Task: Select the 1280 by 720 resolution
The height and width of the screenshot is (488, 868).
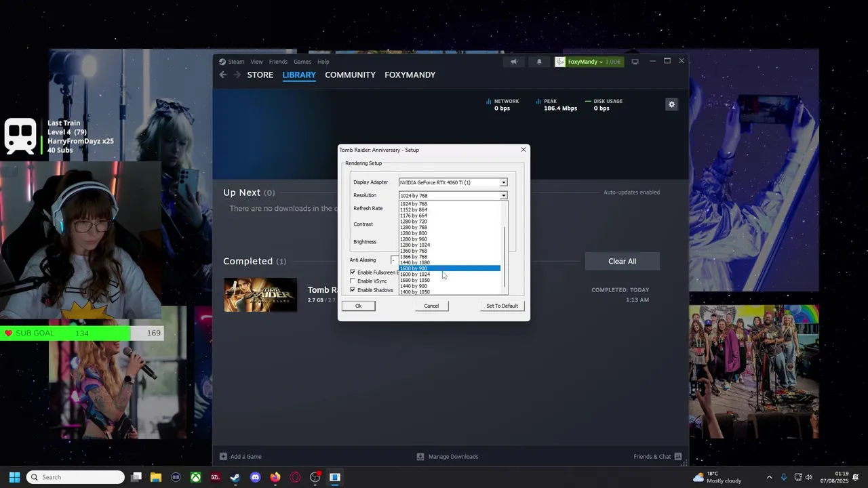Action: [x=450, y=222]
